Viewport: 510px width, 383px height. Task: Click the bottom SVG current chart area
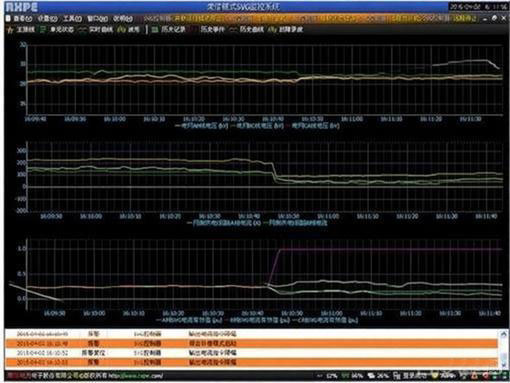pyautogui.click(x=265, y=274)
